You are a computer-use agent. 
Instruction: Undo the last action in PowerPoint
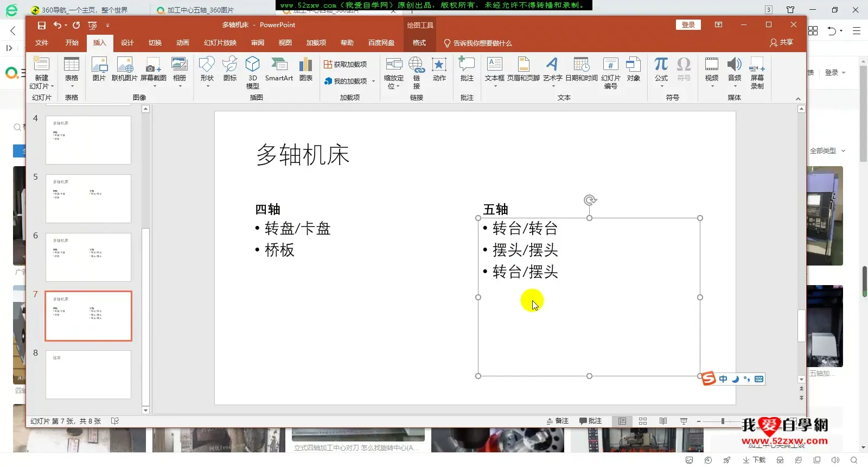coord(57,25)
